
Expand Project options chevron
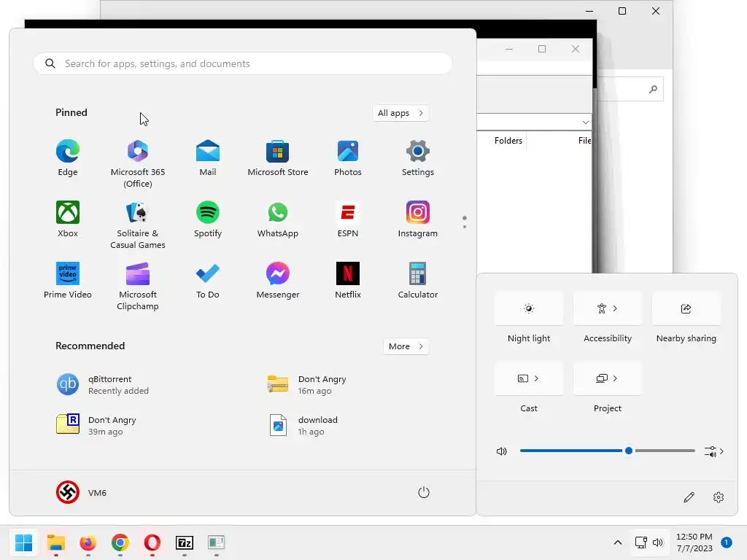[x=616, y=378]
